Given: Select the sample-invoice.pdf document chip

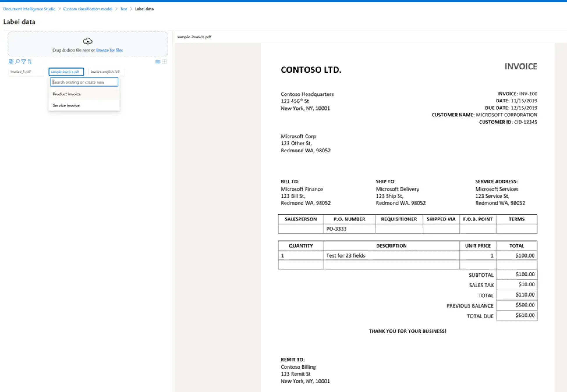Looking at the screenshot, I should [66, 72].
